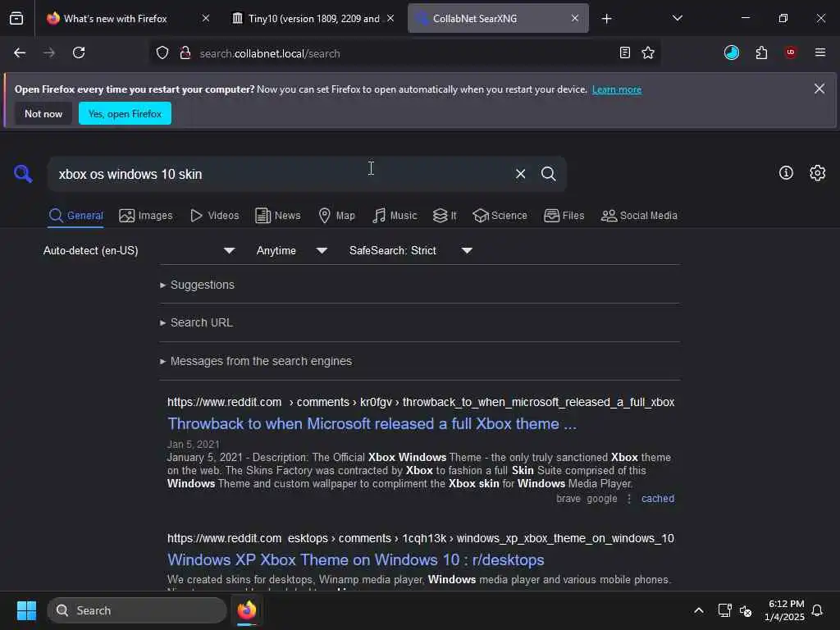Click the google engine label
The image size is (840, 630).
(601, 498)
